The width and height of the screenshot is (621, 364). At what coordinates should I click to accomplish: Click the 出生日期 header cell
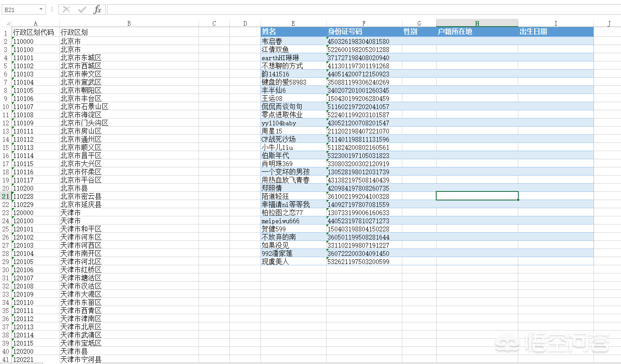556,32
